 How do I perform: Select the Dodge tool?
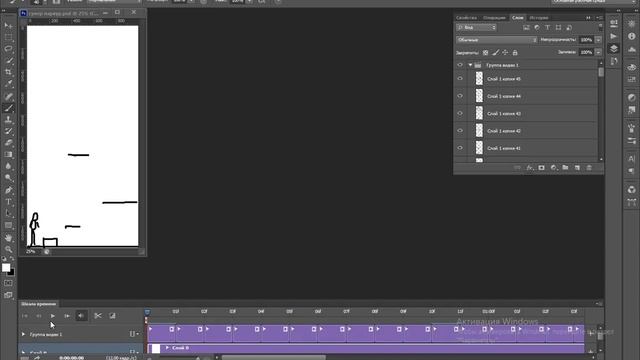tap(8, 178)
